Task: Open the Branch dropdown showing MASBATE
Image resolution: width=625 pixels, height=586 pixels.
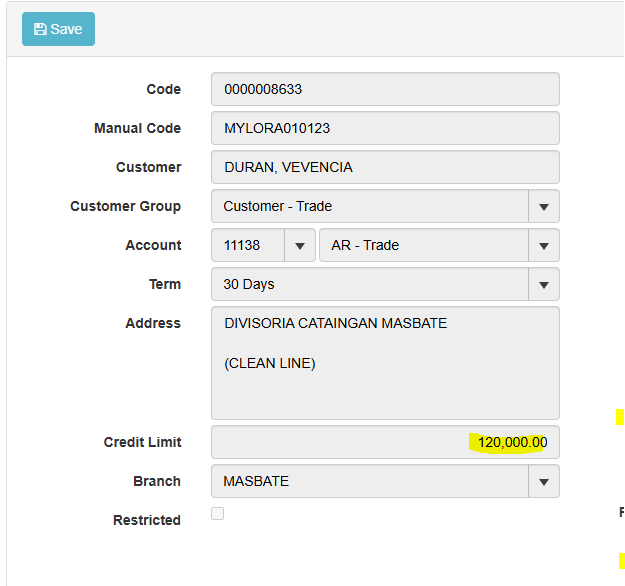Action: 543,481
